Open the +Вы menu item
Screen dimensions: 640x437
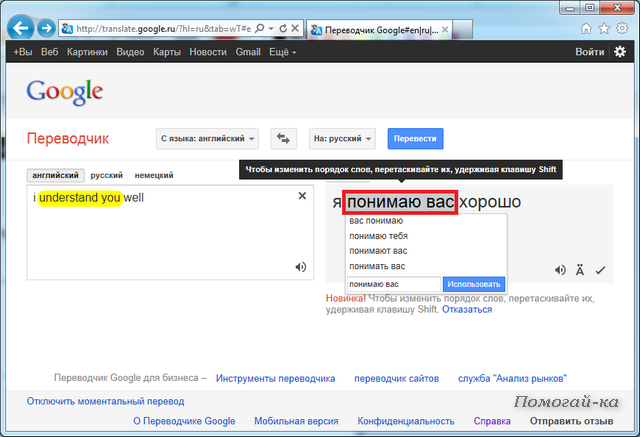23,52
